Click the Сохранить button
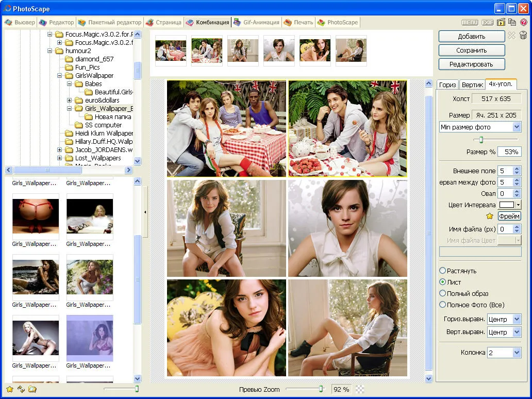The image size is (532, 399). pos(472,51)
